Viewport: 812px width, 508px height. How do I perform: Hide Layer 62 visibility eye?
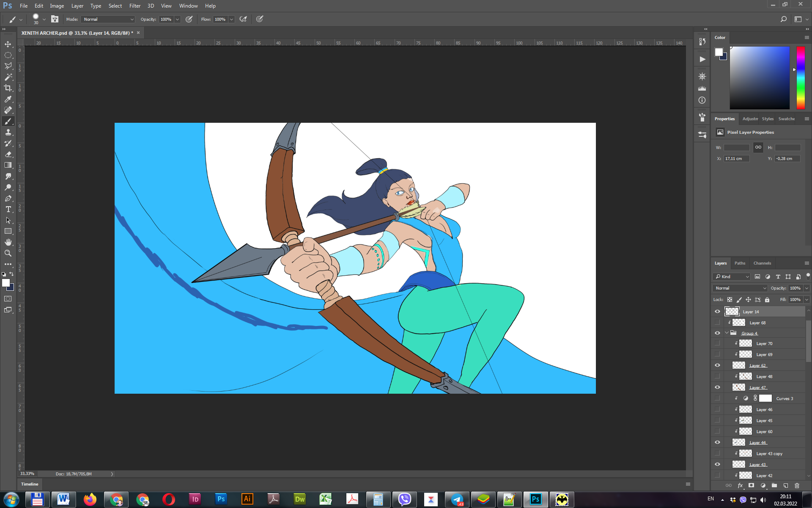(717, 365)
